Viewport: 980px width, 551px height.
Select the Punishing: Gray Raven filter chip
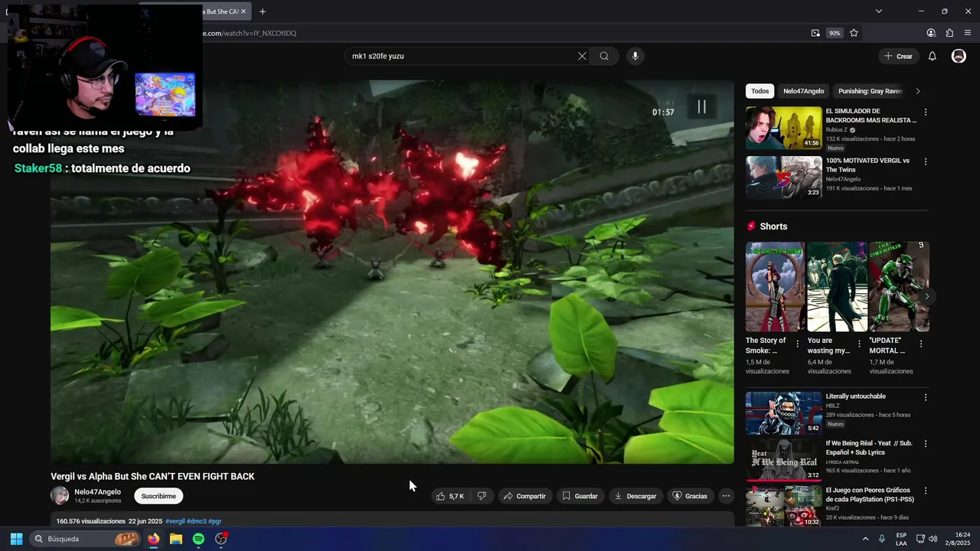871,91
